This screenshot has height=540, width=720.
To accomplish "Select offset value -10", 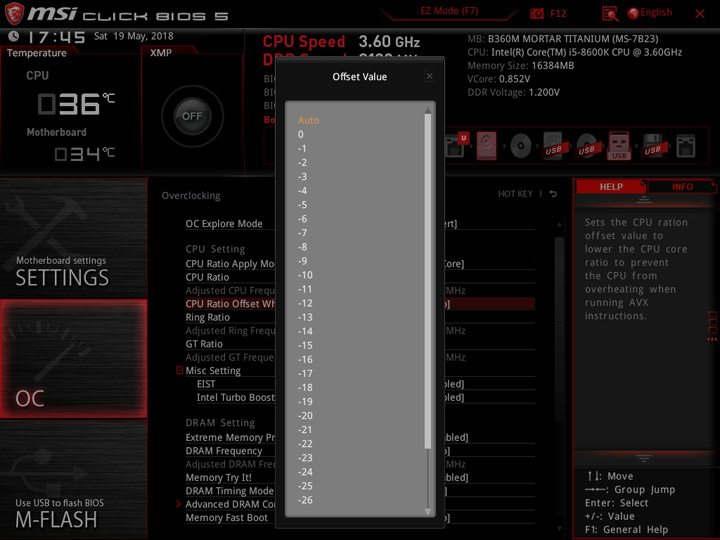I will click(305, 275).
